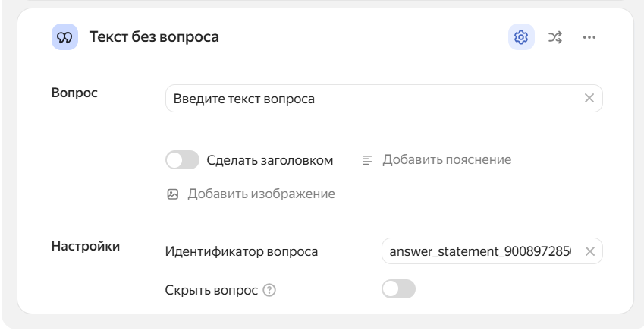The height and width of the screenshot is (331, 644).
Task: Click the "Добавить пояснение" link
Action: coord(446,160)
